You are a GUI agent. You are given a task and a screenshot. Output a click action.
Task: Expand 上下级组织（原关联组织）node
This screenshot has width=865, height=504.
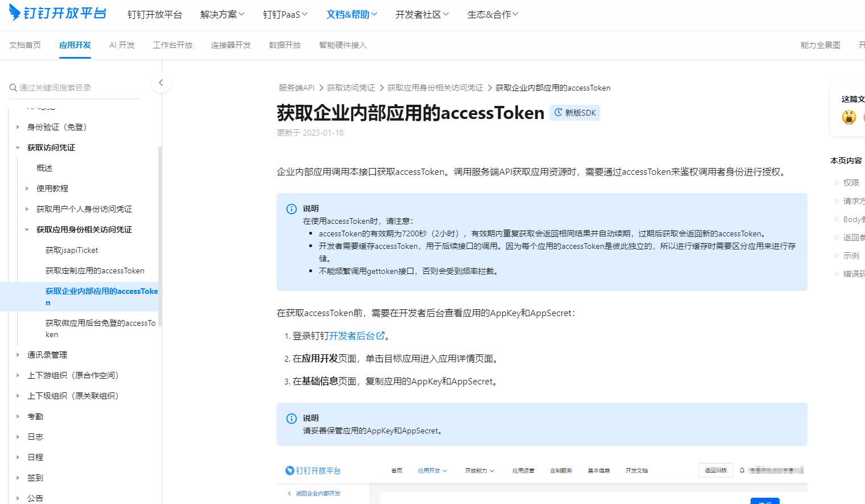coord(18,396)
